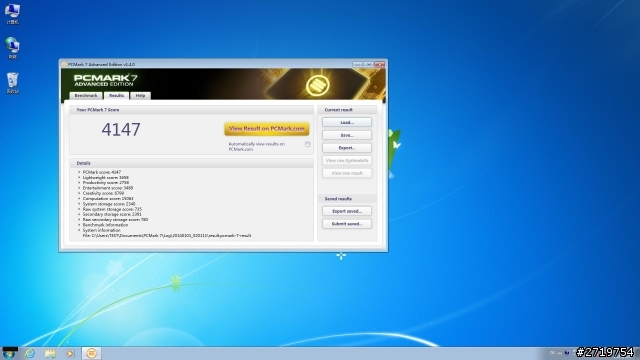The height and width of the screenshot is (360, 640).
Task: Click the Save... button
Action: pos(347,135)
